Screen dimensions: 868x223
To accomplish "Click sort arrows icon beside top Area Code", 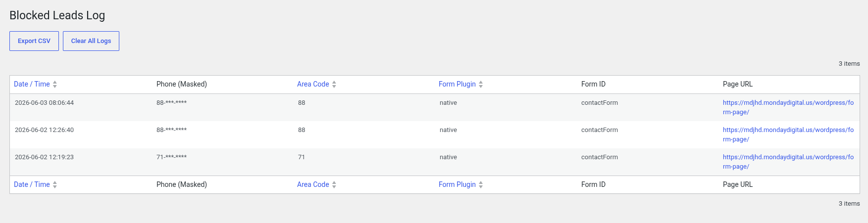I will click(334, 85).
